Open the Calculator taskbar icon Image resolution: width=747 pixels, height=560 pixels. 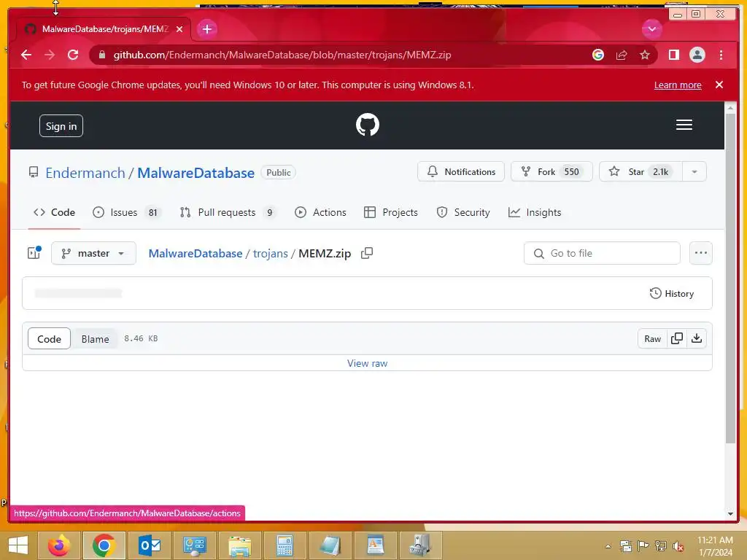pyautogui.click(x=285, y=545)
